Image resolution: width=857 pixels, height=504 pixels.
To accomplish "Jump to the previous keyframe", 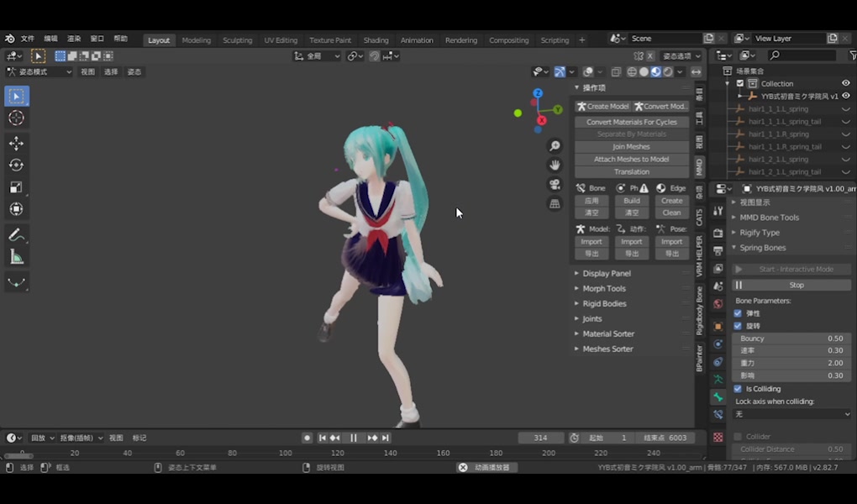I will (x=335, y=438).
